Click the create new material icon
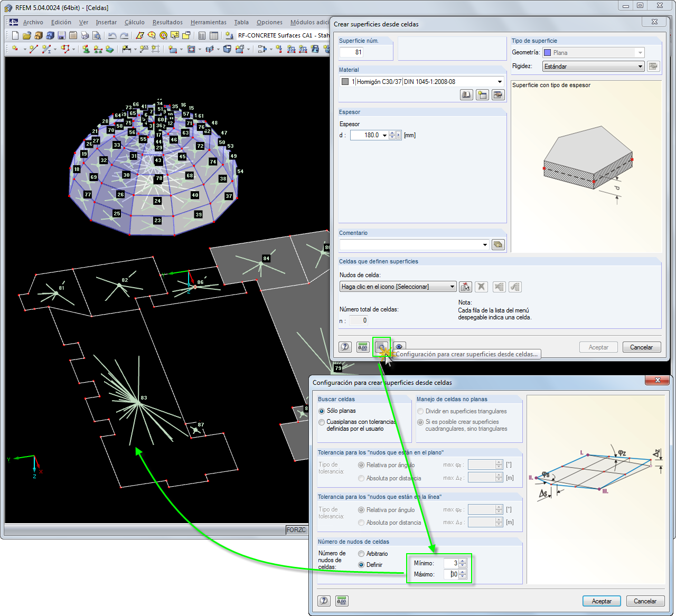This screenshot has height=616, width=676. pos(482,94)
